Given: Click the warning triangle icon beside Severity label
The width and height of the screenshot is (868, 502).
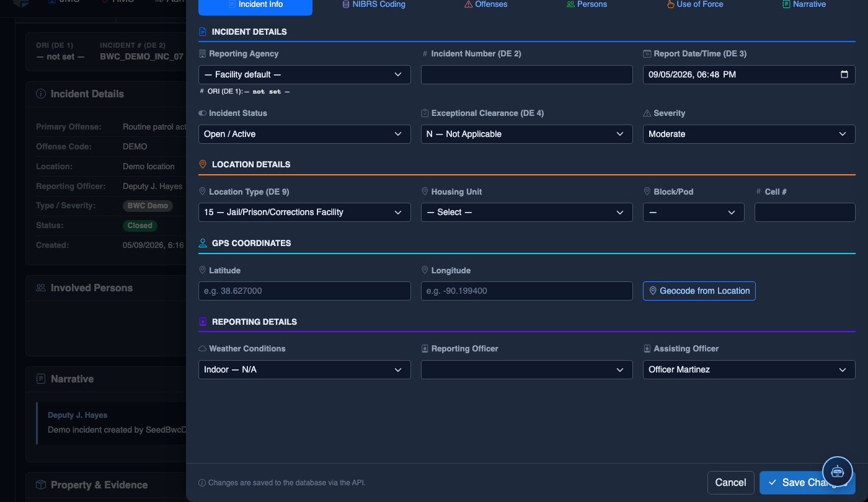Looking at the screenshot, I should pos(647,113).
